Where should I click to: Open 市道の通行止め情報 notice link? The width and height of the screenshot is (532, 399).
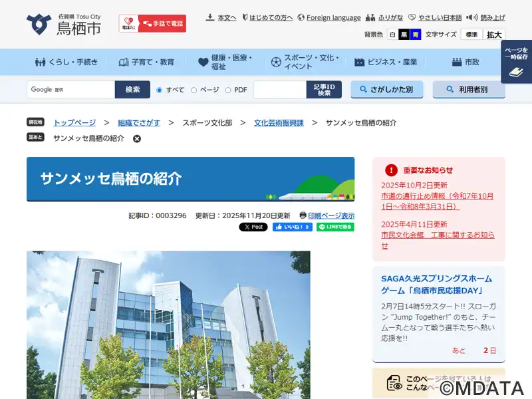point(438,201)
